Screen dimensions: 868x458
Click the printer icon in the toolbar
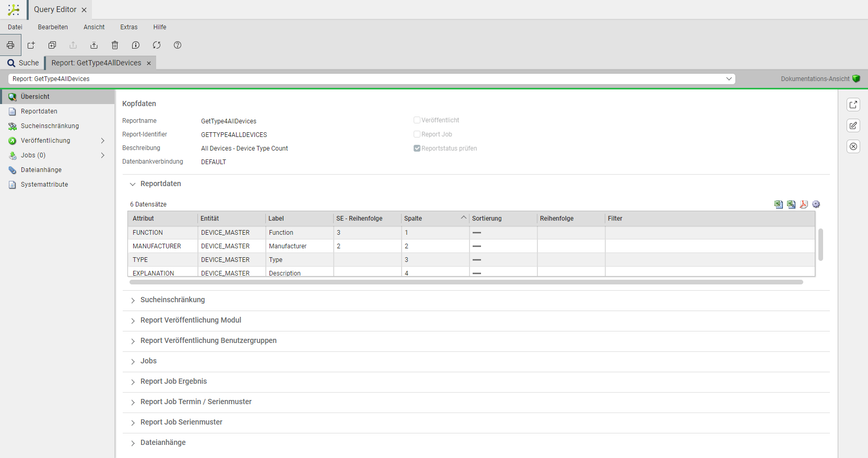tap(10, 45)
